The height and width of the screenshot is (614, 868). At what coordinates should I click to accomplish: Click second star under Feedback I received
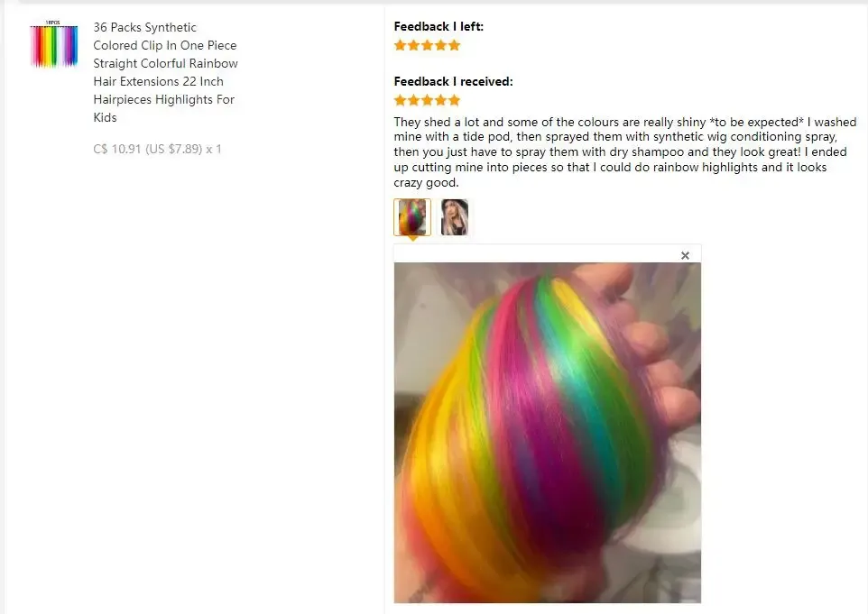tap(413, 100)
